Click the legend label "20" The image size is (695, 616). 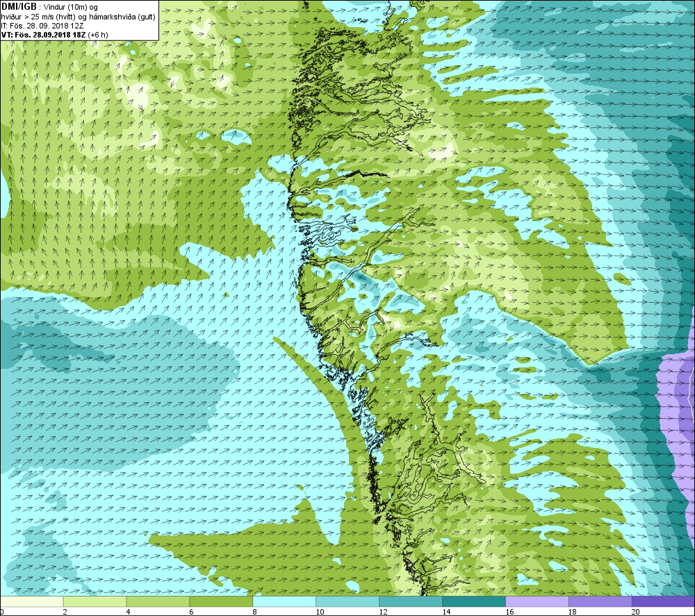[x=636, y=612]
